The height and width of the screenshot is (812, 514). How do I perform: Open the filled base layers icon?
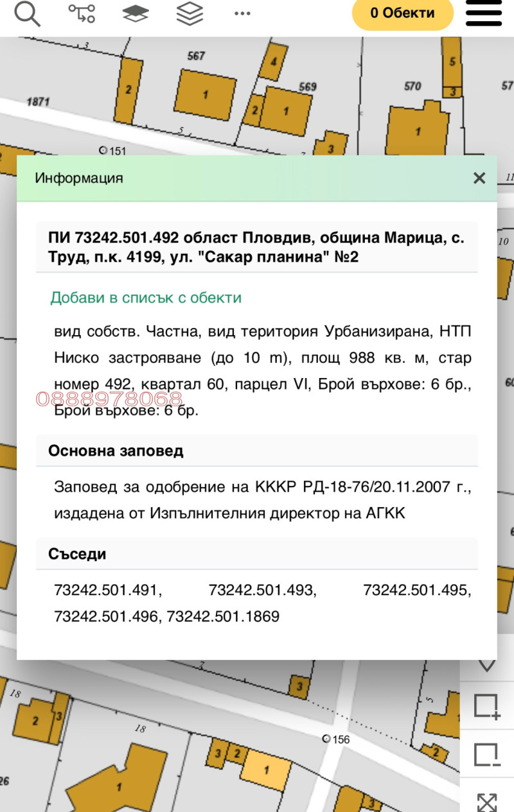tap(135, 13)
